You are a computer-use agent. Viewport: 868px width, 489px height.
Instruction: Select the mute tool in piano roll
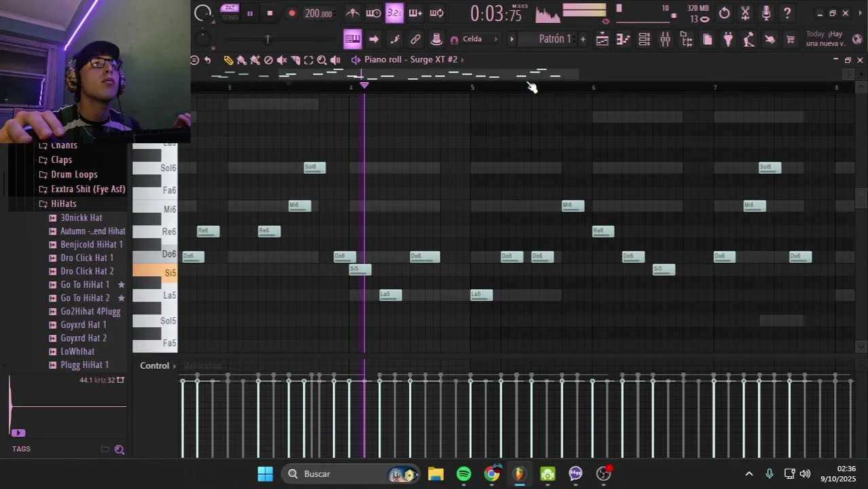(x=282, y=60)
